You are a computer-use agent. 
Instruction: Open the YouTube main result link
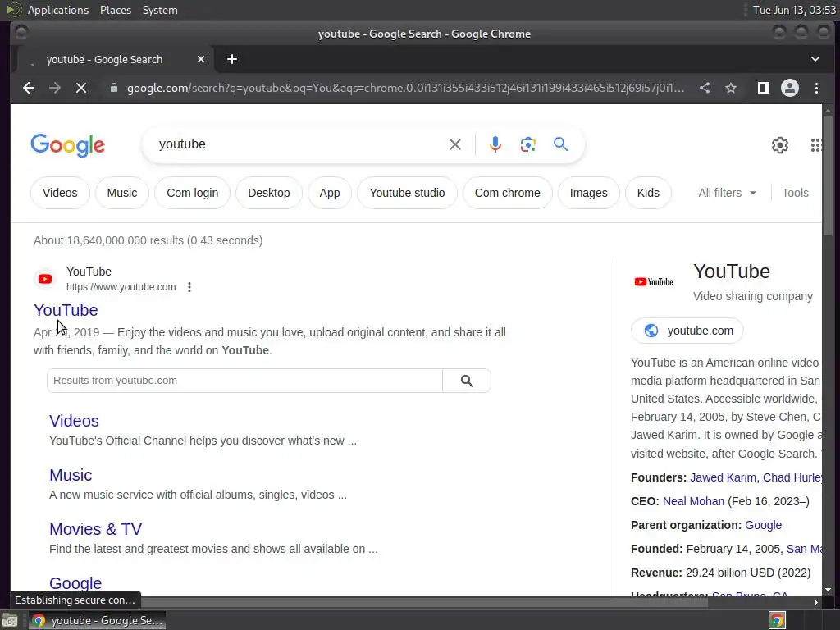(66, 310)
